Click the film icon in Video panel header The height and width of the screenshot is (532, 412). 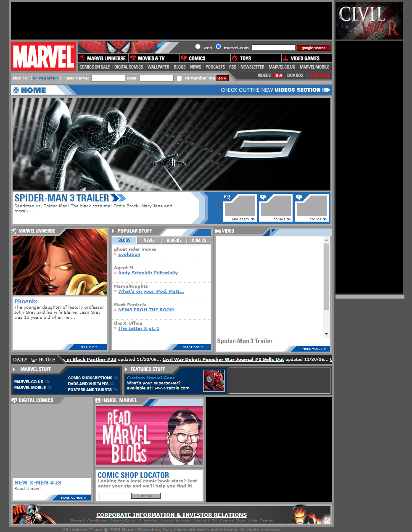pos(218,231)
